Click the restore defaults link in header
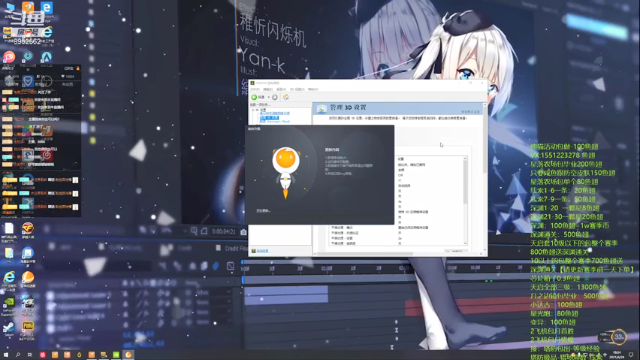 tap(470, 112)
